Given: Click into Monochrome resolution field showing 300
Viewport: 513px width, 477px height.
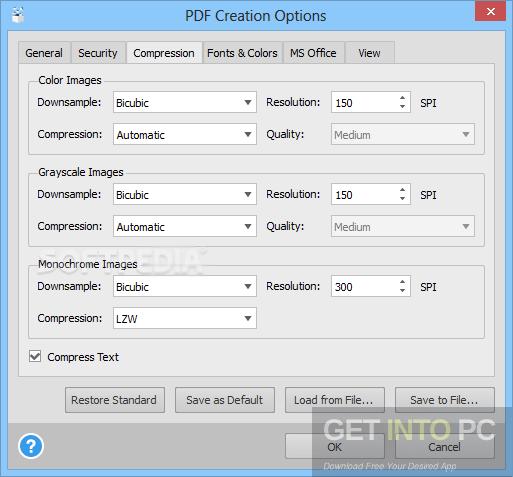Looking at the screenshot, I should point(364,286).
